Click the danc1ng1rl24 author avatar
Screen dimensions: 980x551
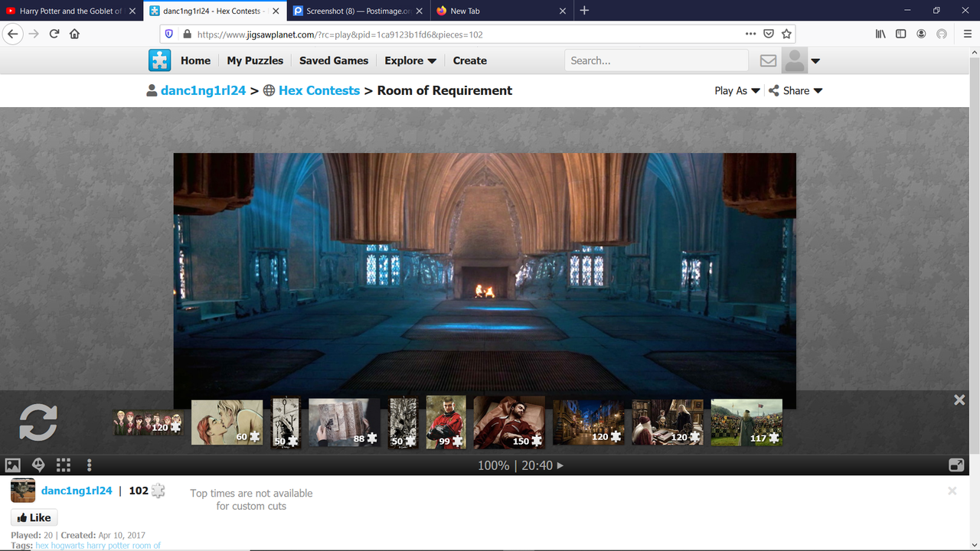click(23, 491)
